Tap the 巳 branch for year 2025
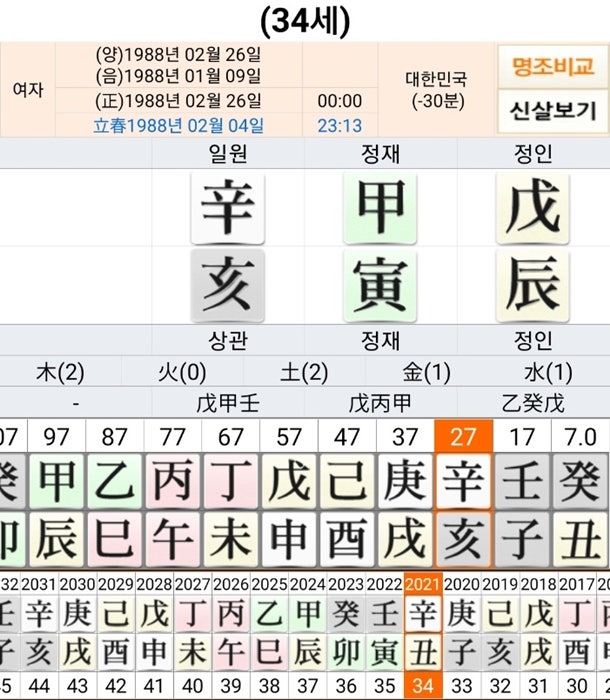The width and height of the screenshot is (610, 700). 269,652
